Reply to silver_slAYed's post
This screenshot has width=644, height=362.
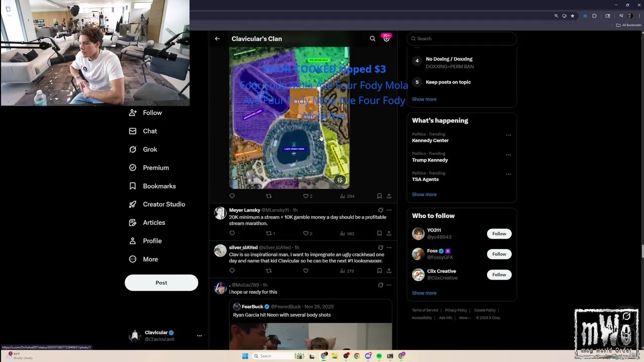(x=232, y=271)
